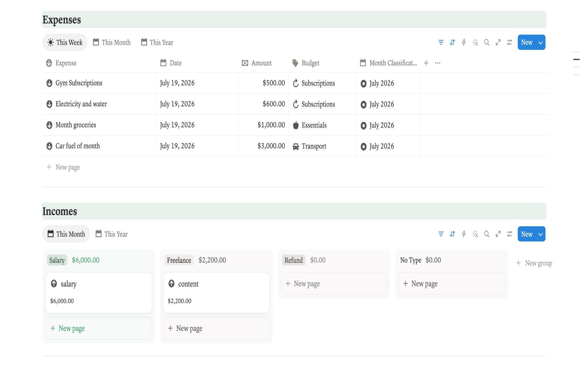
Task: Add a new property column in Expenses table
Action: tap(426, 63)
